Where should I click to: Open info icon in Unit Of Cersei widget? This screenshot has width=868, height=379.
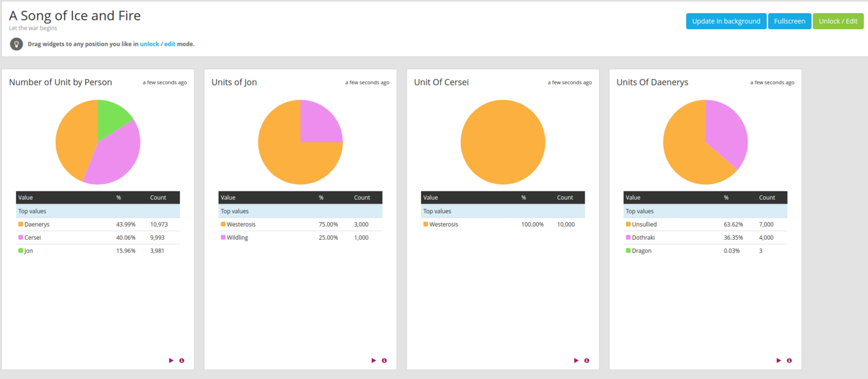[x=587, y=360]
